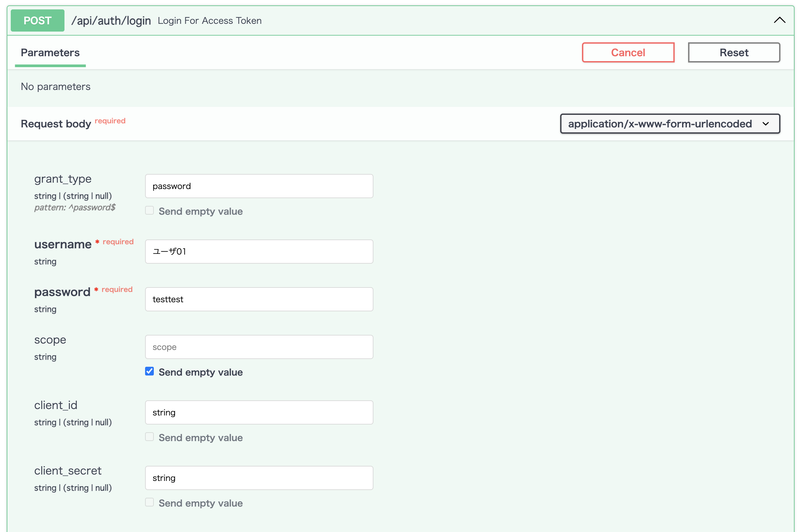Click the dropdown arrow on content type selector
The height and width of the screenshot is (532, 808).
pyautogui.click(x=766, y=124)
